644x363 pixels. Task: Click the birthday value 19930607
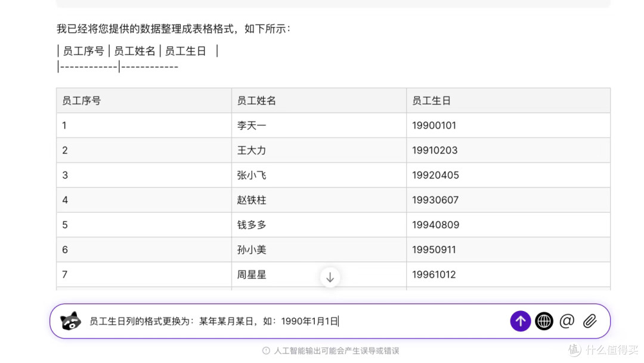(x=435, y=200)
